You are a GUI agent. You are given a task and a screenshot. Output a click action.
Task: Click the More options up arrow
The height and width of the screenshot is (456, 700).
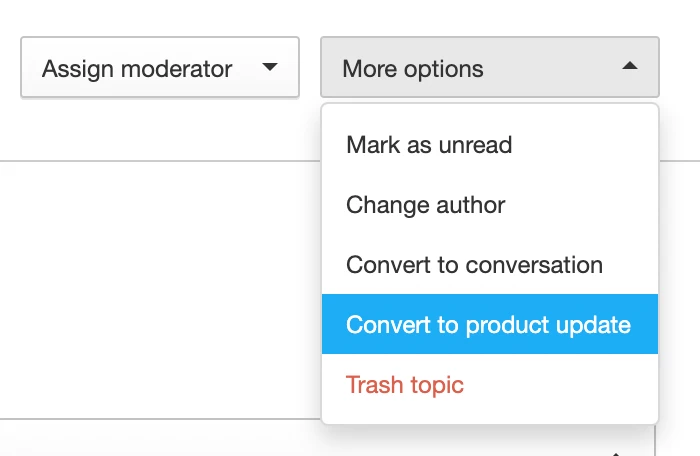click(x=630, y=66)
